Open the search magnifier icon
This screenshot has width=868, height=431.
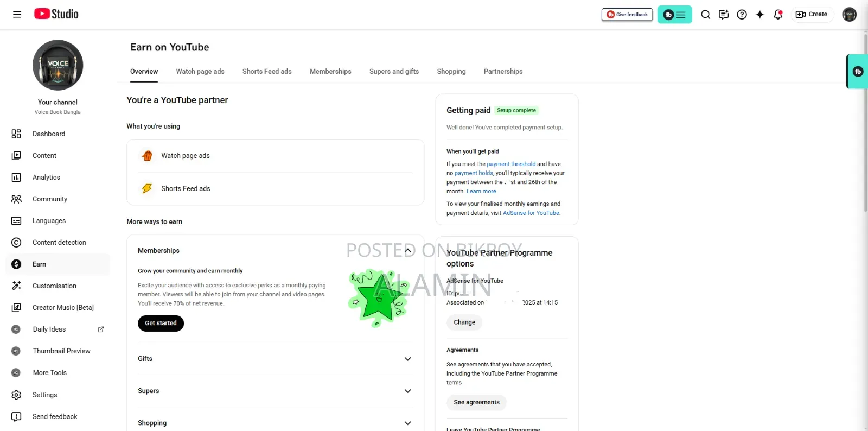[x=705, y=15]
